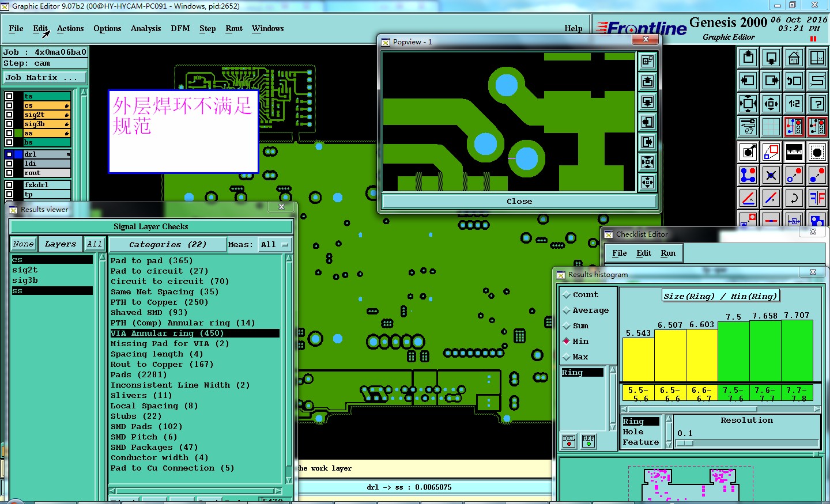The height and width of the screenshot is (504, 830).
Task: Select sig3b in Results viewer layers list
Action: click(25, 281)
